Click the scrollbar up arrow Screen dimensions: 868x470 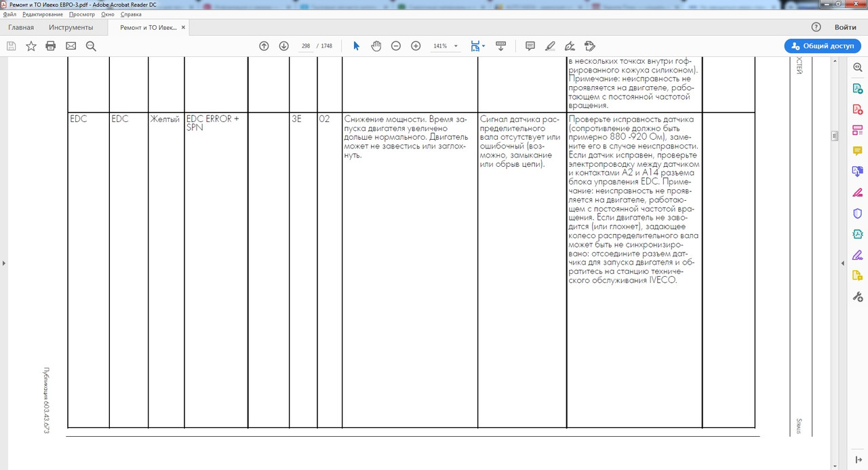tap(835, 61)
